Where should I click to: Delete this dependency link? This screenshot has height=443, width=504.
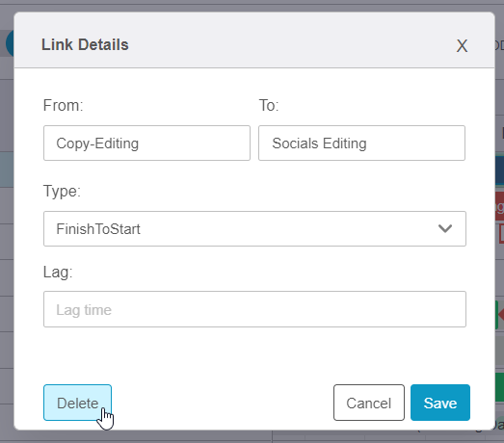coord(77,403)
